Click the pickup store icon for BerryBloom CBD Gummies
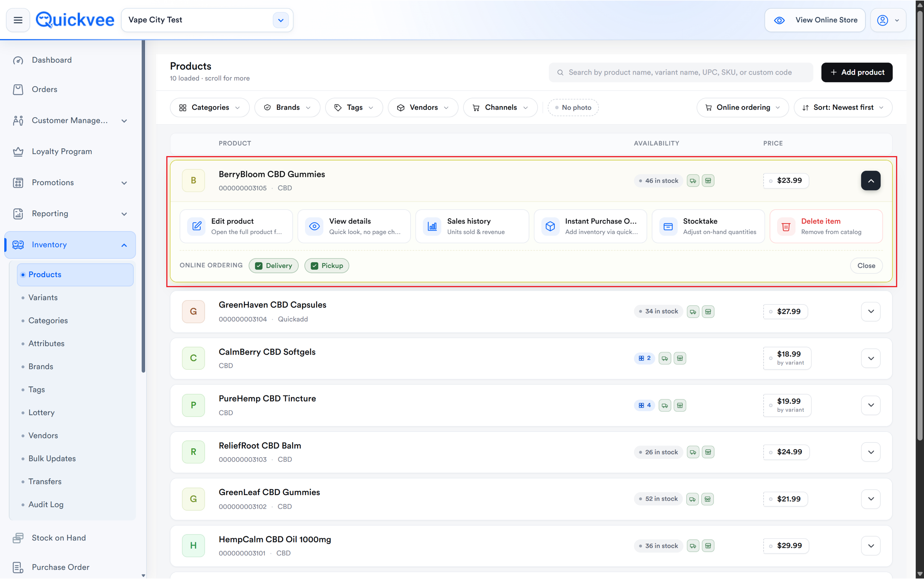The width and height of the screenshot is (924, 579). pos(708,181)
